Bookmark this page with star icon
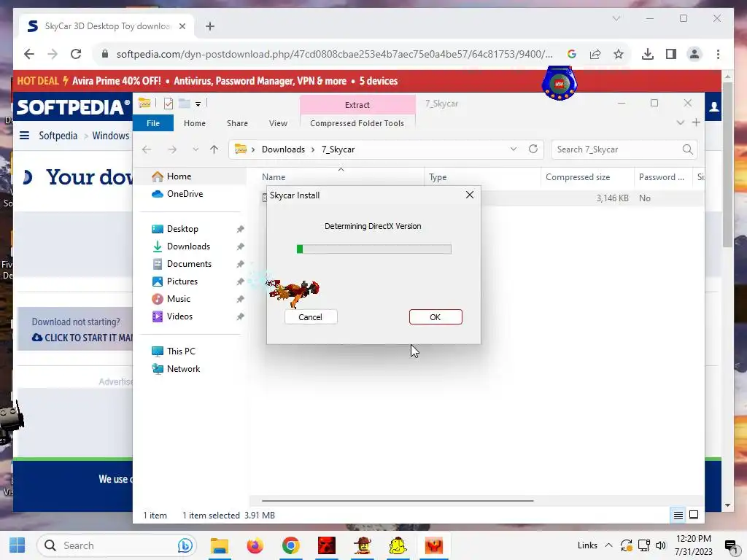This screenshot has height=560, width=747. (619, 54)
